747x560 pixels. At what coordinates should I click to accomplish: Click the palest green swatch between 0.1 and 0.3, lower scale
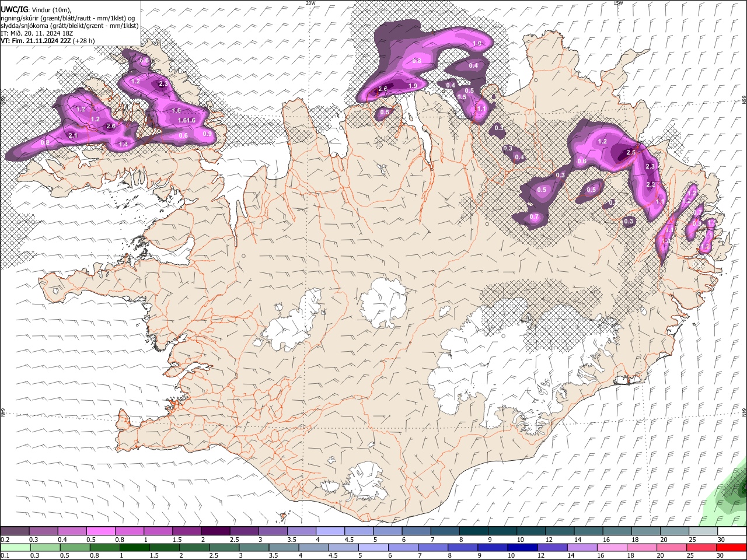[x=15, y=547]
